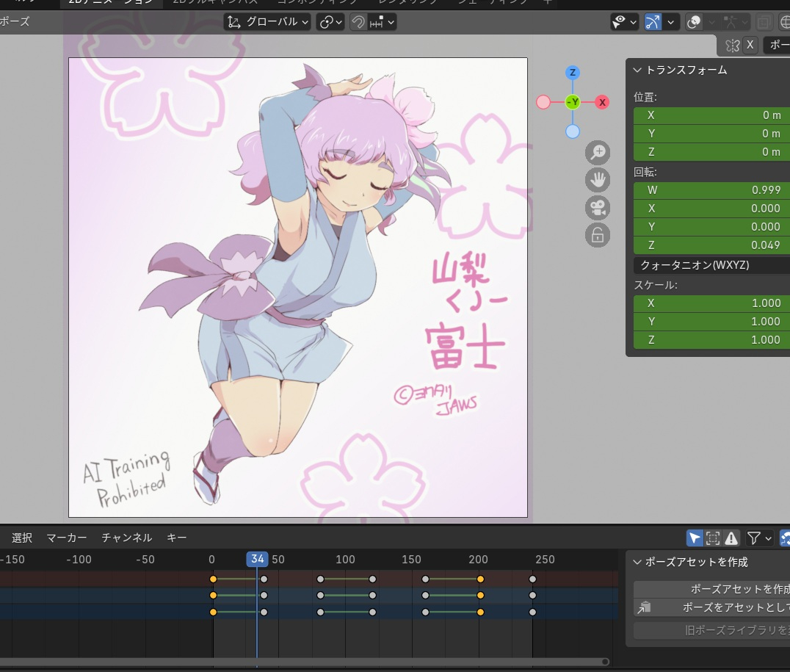This screenshot has height=672, width=790.
Task: Open the gizmo options dropdown arrow
Action: point(670,22)
